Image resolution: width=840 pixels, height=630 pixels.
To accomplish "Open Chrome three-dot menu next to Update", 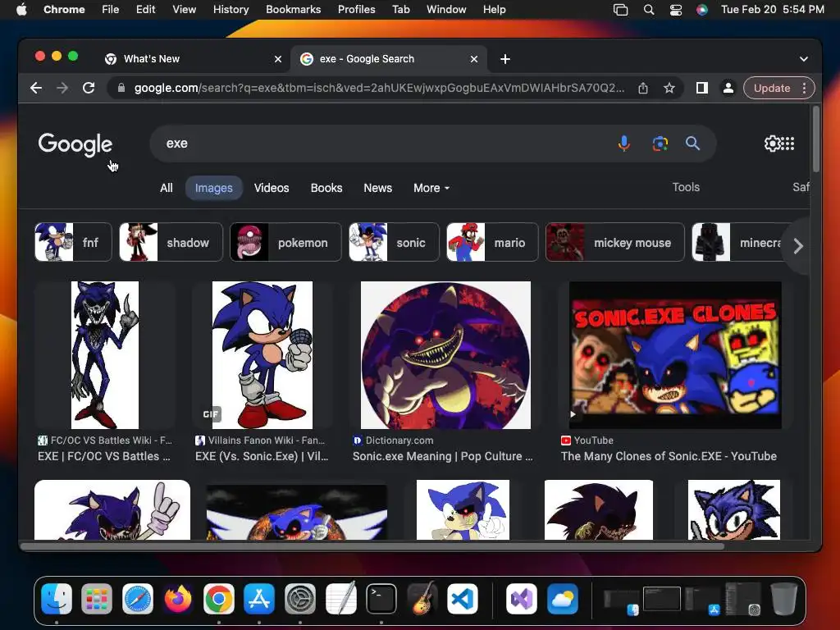I will click(805, 88).
